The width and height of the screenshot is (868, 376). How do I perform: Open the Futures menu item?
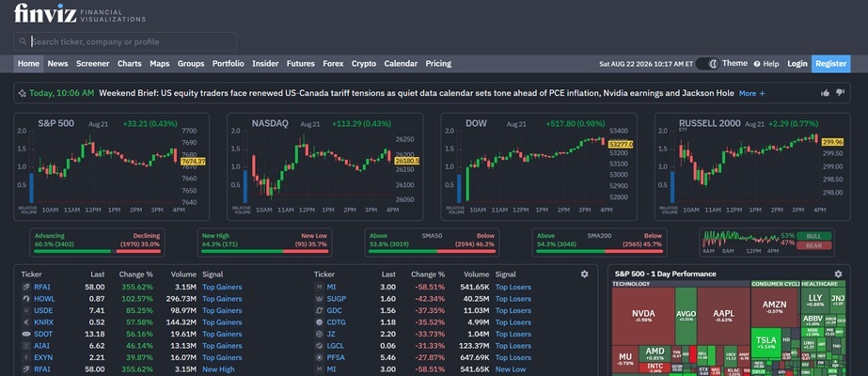point(301,64)
